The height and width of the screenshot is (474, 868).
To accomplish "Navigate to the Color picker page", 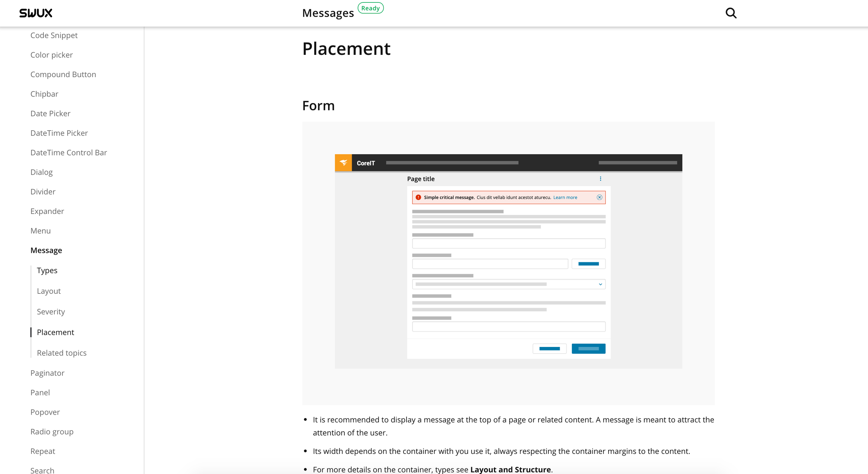I will pos(51,55).
